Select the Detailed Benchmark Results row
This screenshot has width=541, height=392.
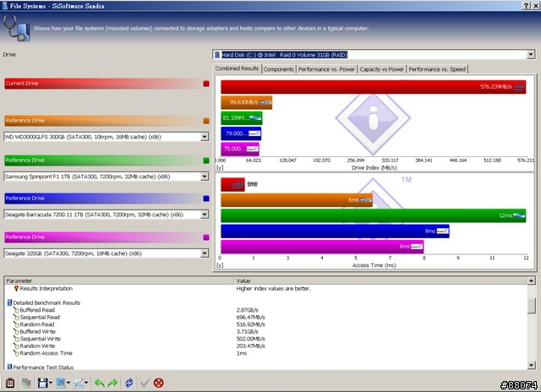265,302
